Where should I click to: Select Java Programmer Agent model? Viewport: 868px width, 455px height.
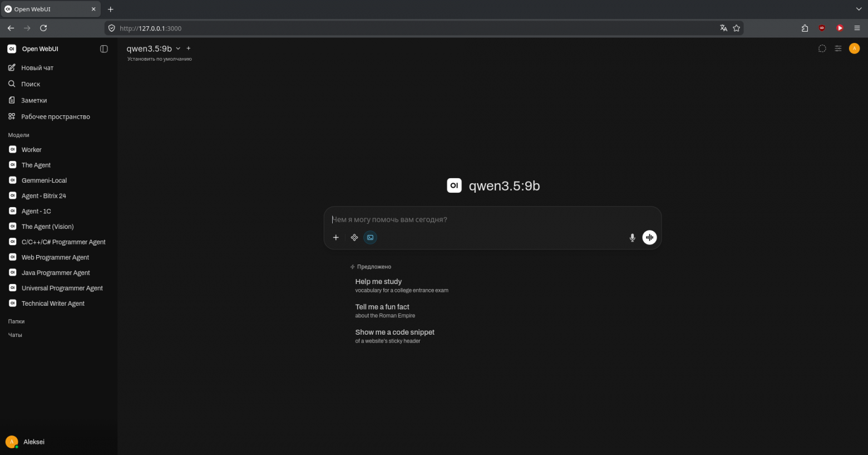[58, 273]
